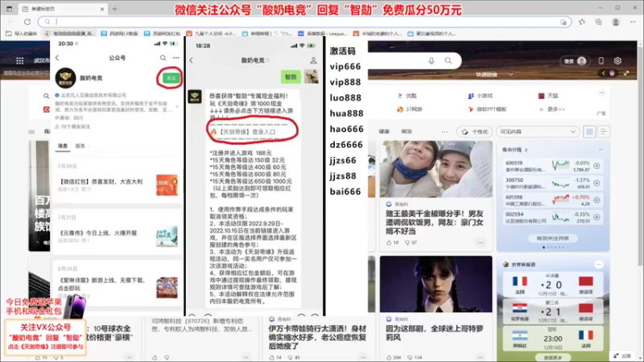Switch feed to grid view

pyautogui.click(x=589, y=132)
